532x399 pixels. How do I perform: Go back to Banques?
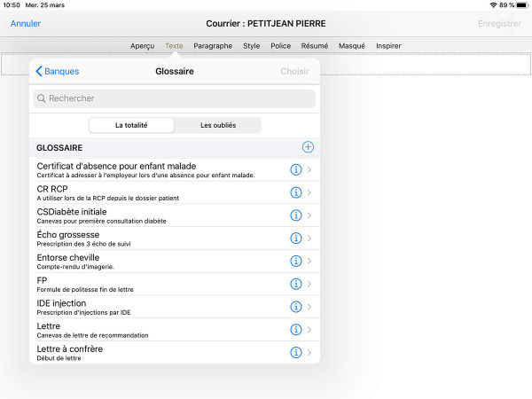pos(57,71)
